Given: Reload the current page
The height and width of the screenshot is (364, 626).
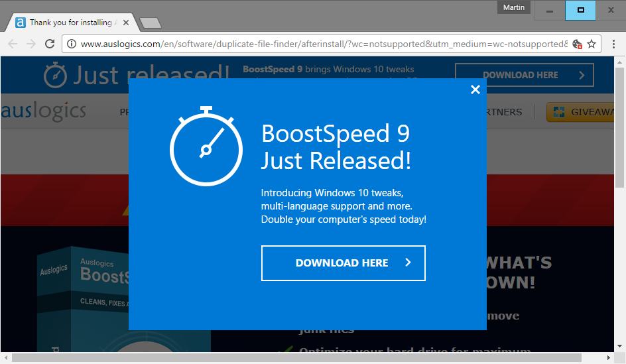Looking at the screenshot, I should pyautogui.click(x=50, y=44).
